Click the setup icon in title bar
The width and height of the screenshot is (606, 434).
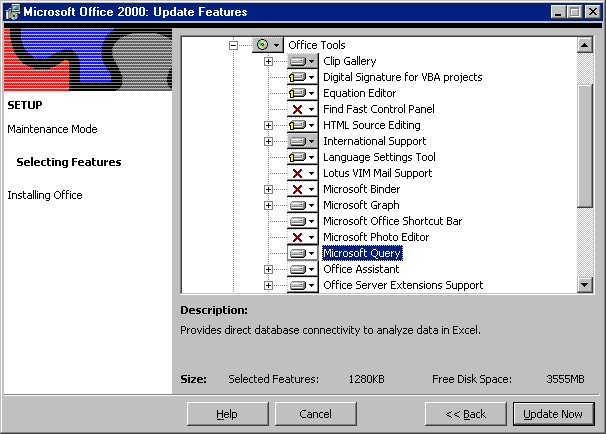pyautogui.click(x=13, y=12)
